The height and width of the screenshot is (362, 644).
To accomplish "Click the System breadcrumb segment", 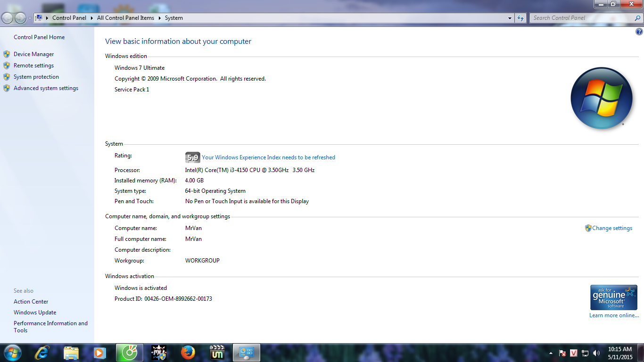I will 174,18.
